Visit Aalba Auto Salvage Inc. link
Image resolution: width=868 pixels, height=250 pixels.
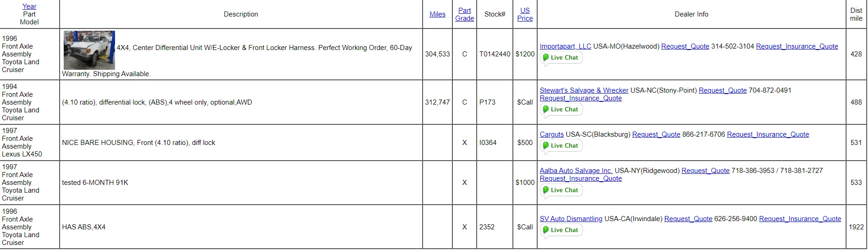(576, 171)
